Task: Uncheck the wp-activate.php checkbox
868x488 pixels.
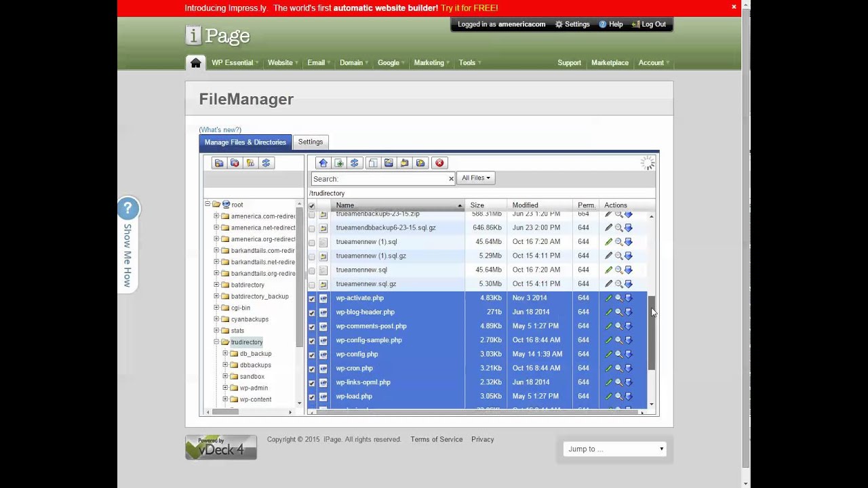Action: [x=312, y=299]
